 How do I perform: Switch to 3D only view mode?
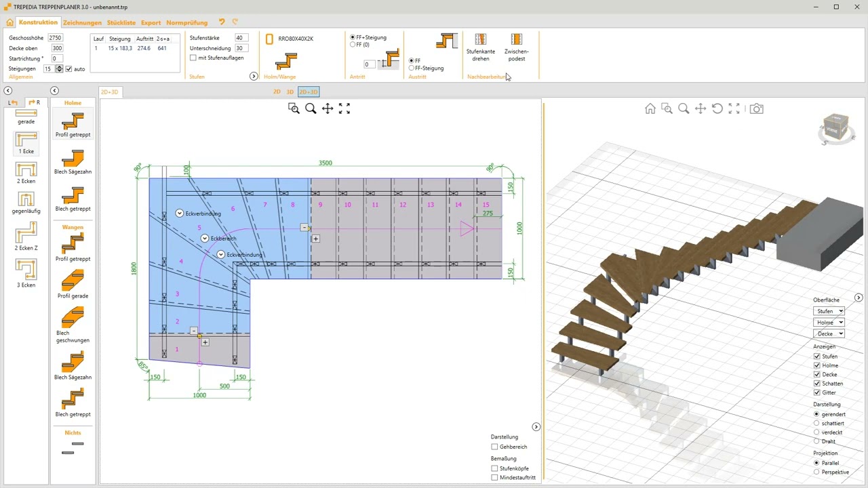(x=290, y=91)
